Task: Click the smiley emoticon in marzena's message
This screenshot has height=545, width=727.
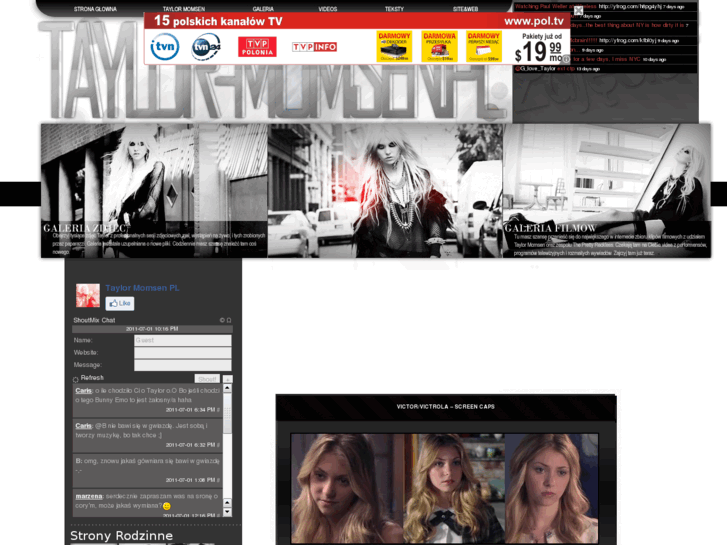Action: click(x=167, y=506)
